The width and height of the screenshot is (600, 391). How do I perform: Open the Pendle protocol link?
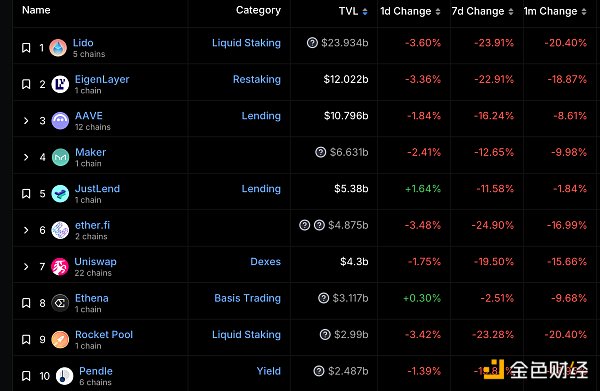click(x=96, y=371)
